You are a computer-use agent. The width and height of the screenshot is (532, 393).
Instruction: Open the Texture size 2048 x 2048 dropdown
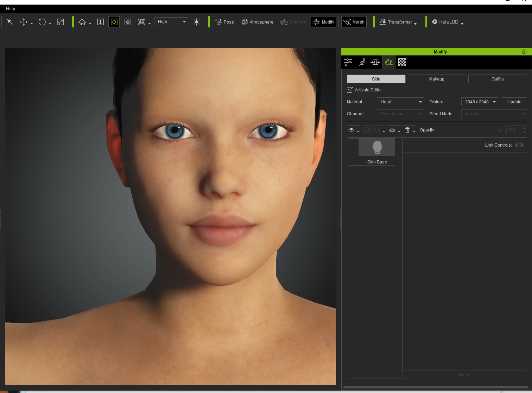480,102
